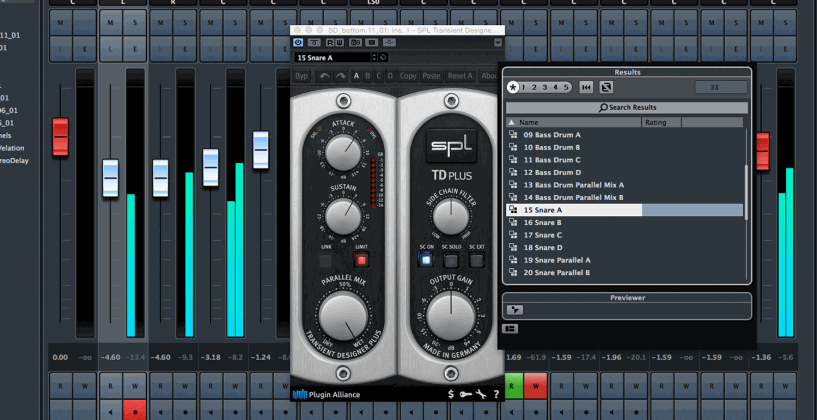
Task: Click the preset up/down stepper arrows
Action: pyautogui.click(x=374, y=57)
